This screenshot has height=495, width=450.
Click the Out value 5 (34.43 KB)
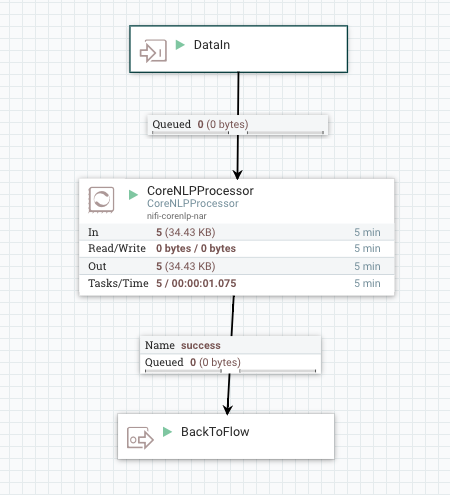point(186,266)
